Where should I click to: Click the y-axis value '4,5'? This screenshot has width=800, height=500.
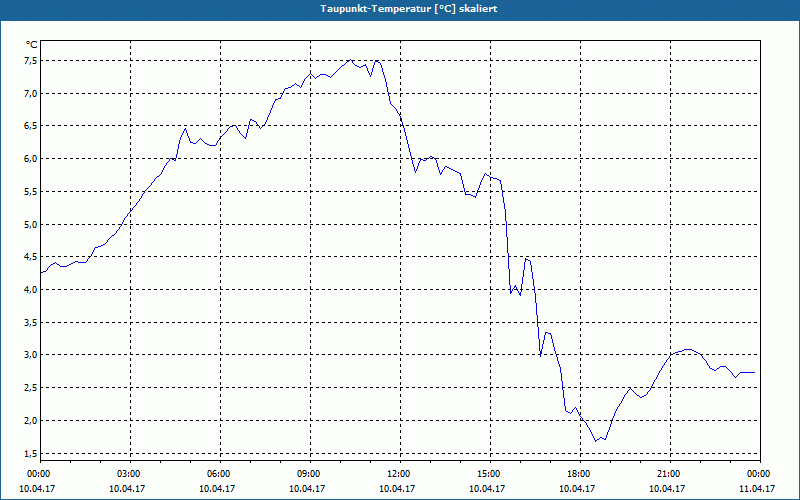click(x=31, y=257)
